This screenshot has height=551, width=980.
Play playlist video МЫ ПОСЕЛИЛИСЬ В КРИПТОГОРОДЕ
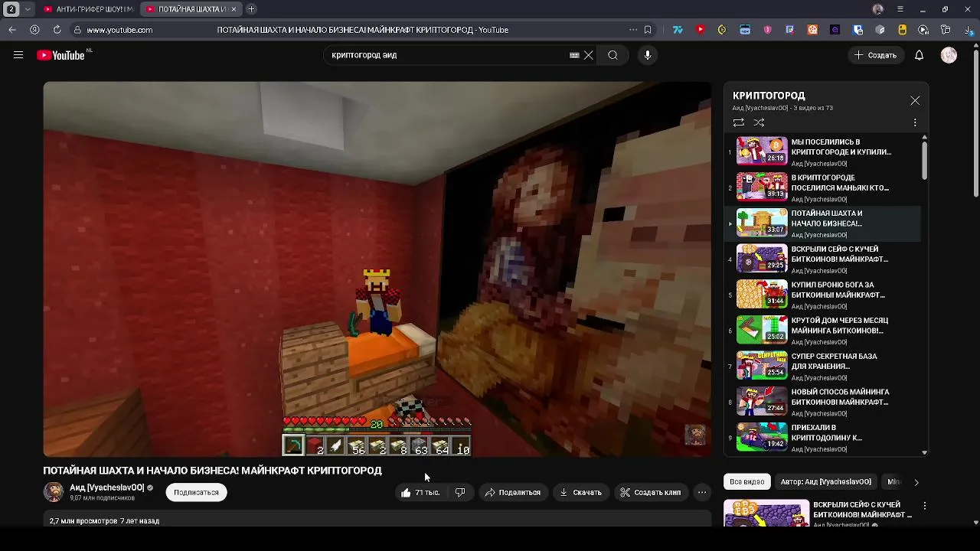[823, 152]
